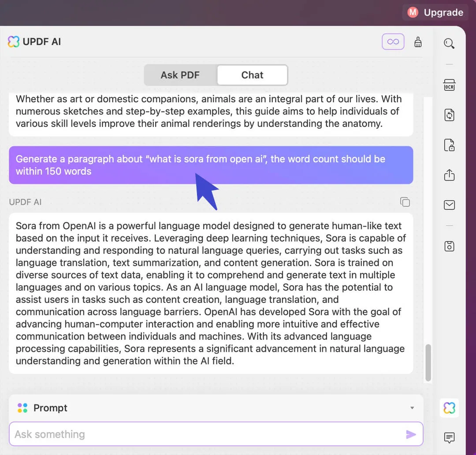The image size is (476, 455).
Task: Open the Protect PDF tool
Action: [449, 145]
